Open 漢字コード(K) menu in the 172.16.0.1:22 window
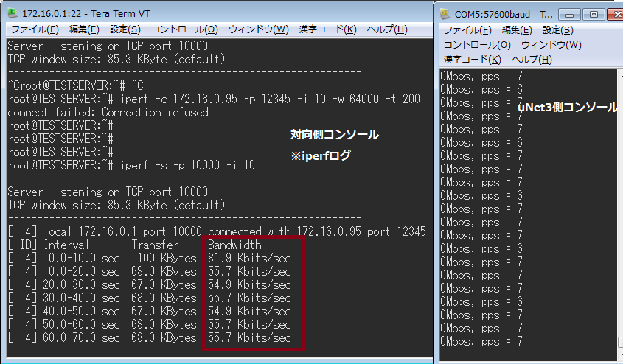Viewport: 623px width, 364px height. click(328, 29)
